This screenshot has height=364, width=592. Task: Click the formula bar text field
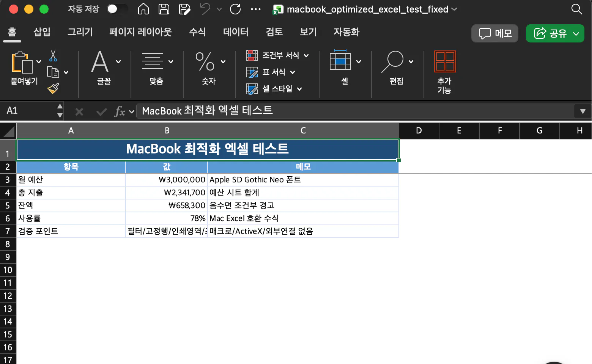pyautogui.click(x=355, y=111)
